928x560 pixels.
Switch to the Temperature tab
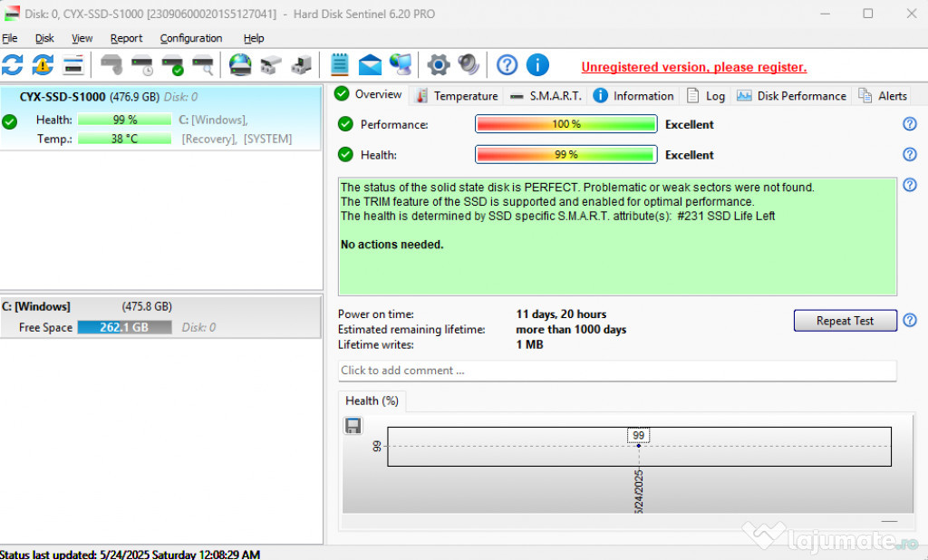point(457,96)
